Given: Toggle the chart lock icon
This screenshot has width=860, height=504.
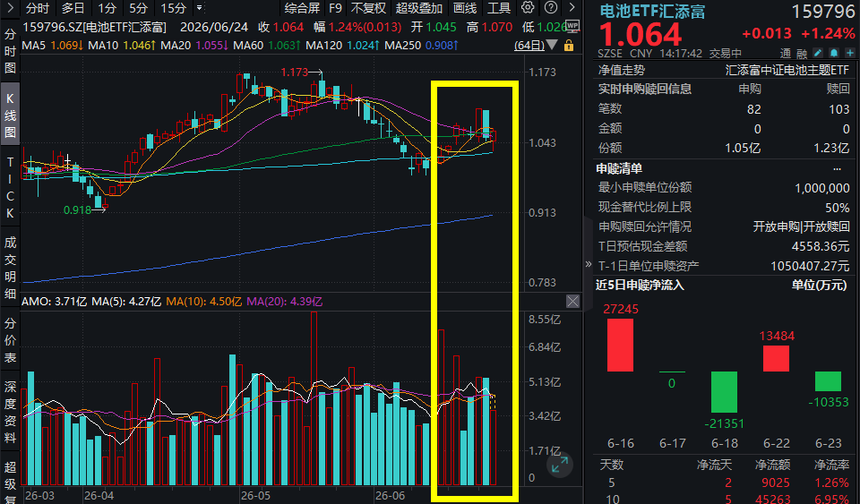Looking at the screenshot, I should 569,46.
